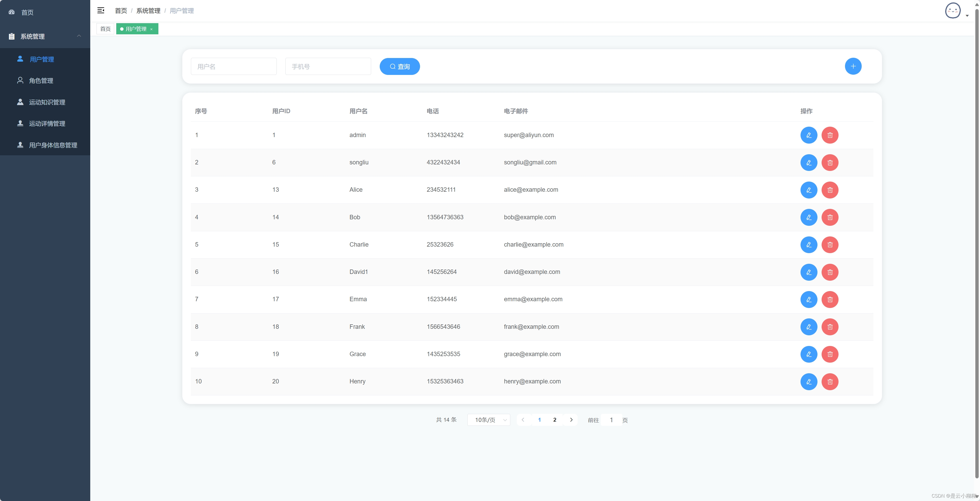Delete the Emma user entry

tap(830, 299)
